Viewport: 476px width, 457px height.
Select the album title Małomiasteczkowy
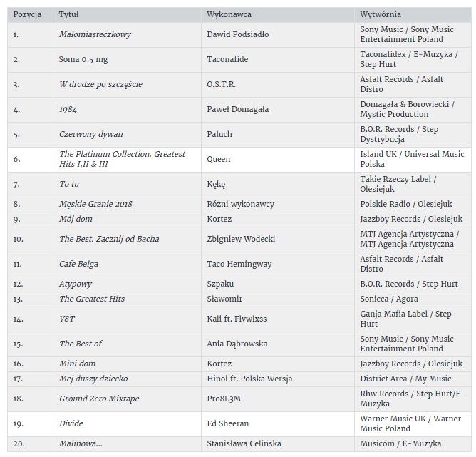point(95,34)
